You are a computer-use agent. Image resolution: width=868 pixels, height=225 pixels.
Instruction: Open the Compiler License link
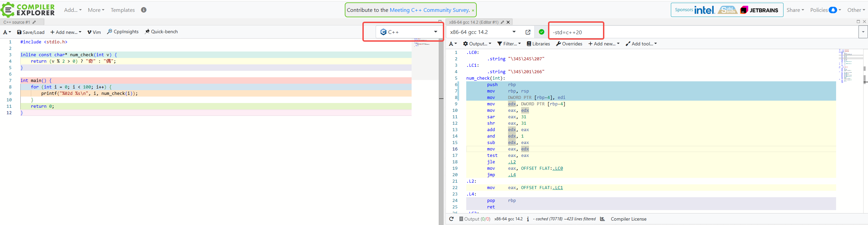click(628, 219)
